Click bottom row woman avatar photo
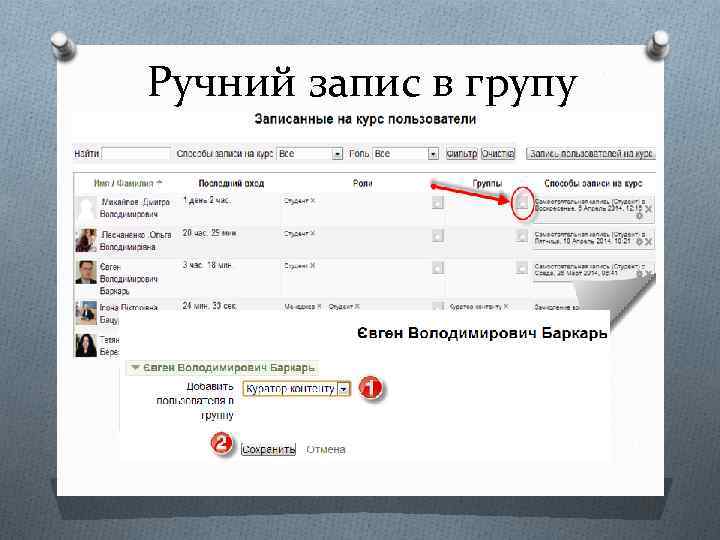The width and height of the screenshot is (720, 540). click(x=86, y=345)
